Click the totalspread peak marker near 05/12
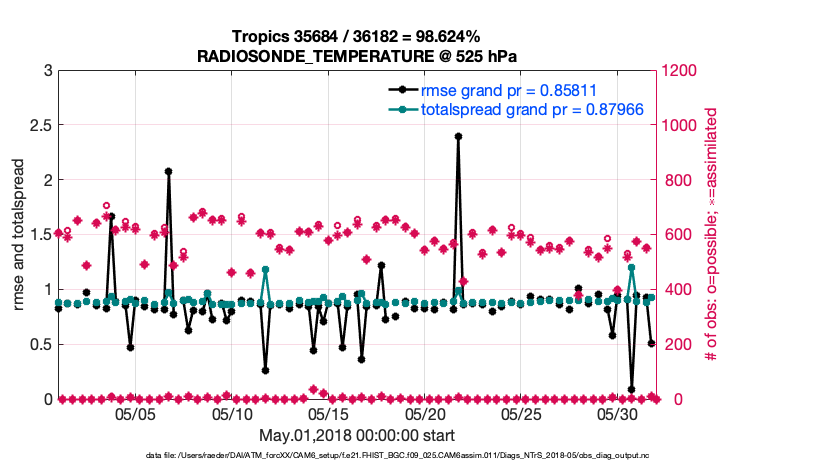Image resolution: width=830 pixels, height=470 pixels. pos(265,270)
